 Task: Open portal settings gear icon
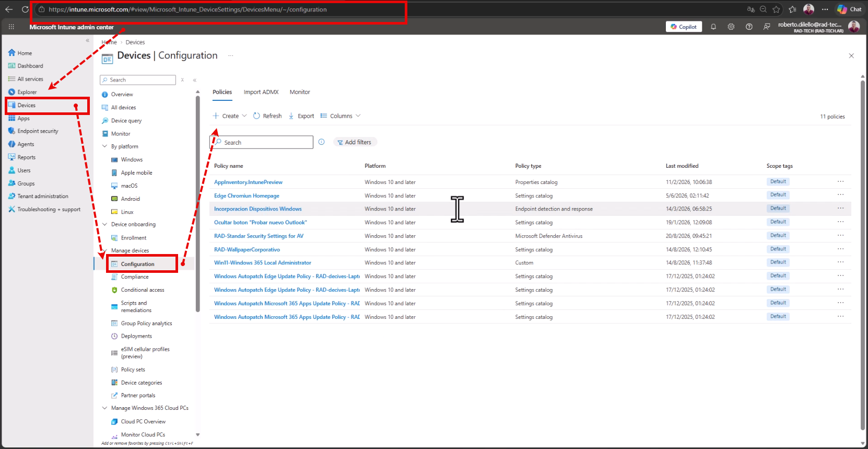[x=731, y=27]
